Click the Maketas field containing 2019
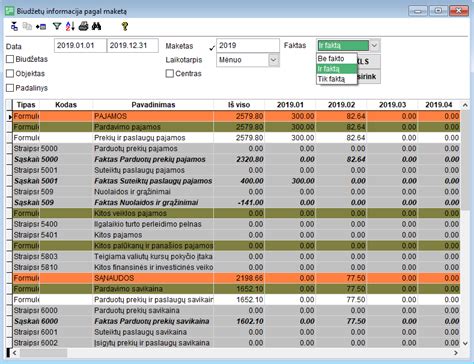The image size is (474, 364). point(248,46)
